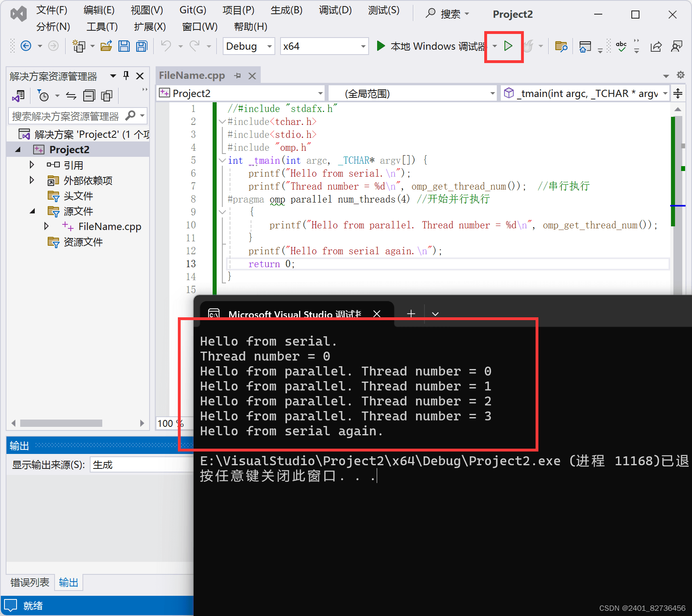Open the 全局范围 scope dropdown
This screenshot has height=616, width=692.
pyautogui.click(x=413, y=93)
